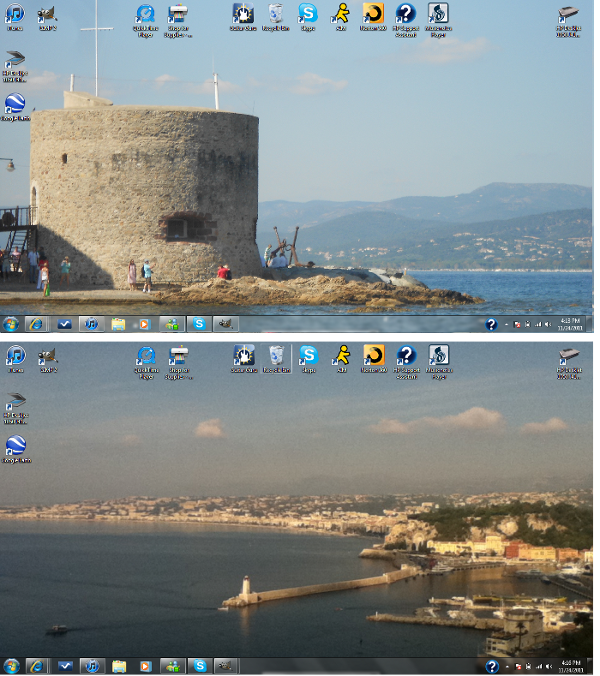Open HP Deskjet scanner shortcut below iTunes on harbor desktop
Image resolution: width=600 pixels, height=676 pixels.
pyautogui.click(x=16, y=408)
